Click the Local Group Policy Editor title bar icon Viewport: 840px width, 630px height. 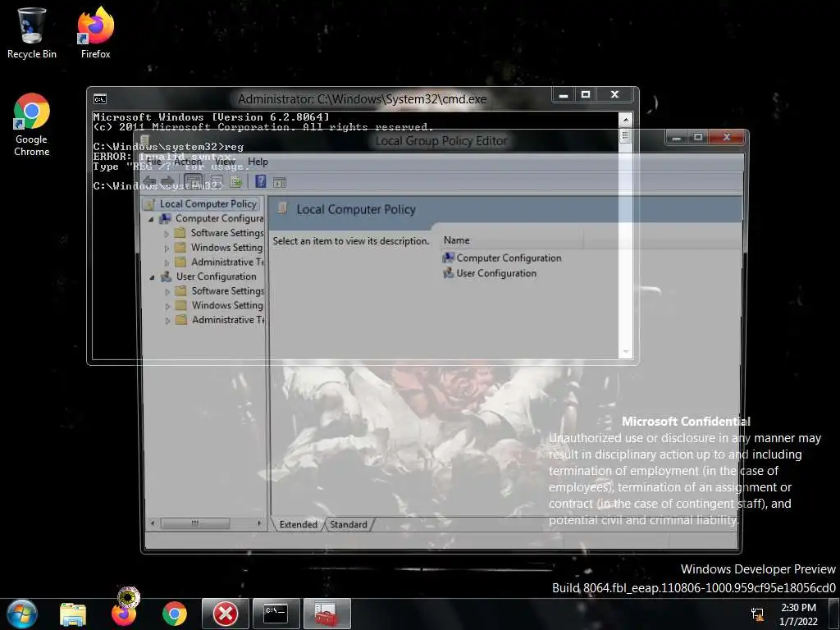pos(144,140)
